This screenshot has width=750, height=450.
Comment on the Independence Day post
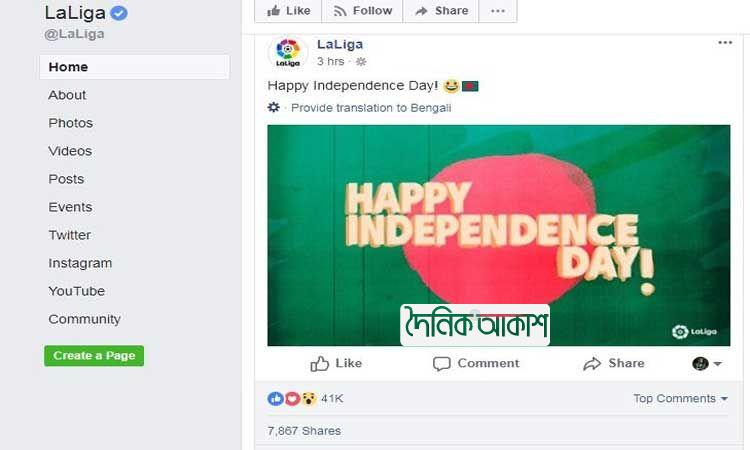point(476,363)
